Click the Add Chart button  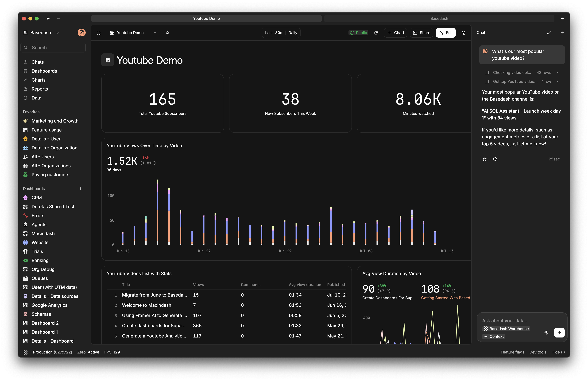click(395, 33)
